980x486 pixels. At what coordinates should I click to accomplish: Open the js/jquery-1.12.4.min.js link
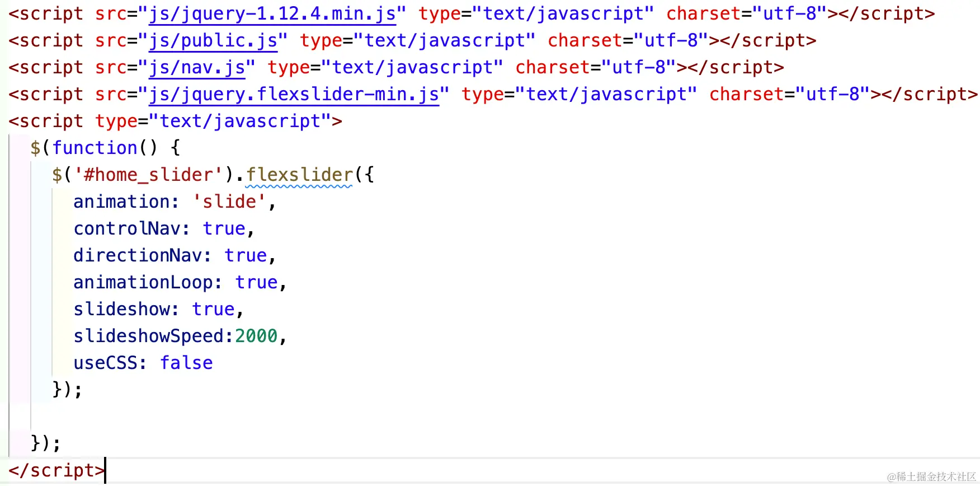click(272, 13)
